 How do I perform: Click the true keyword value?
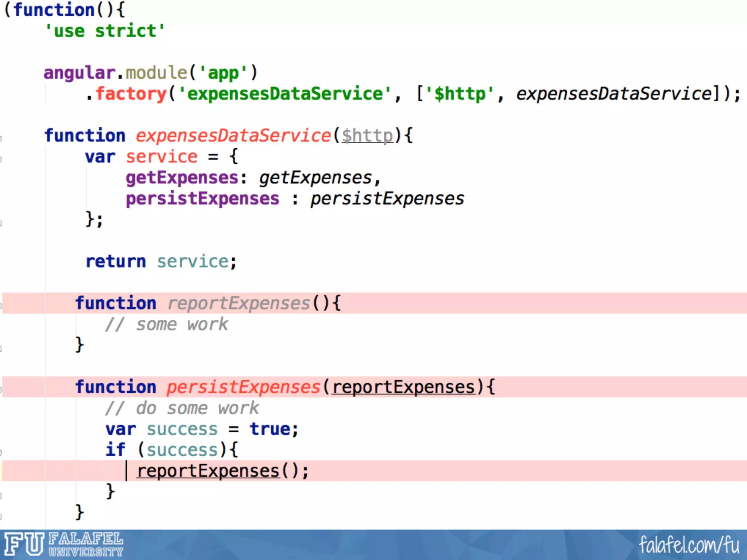pos(270,429)
